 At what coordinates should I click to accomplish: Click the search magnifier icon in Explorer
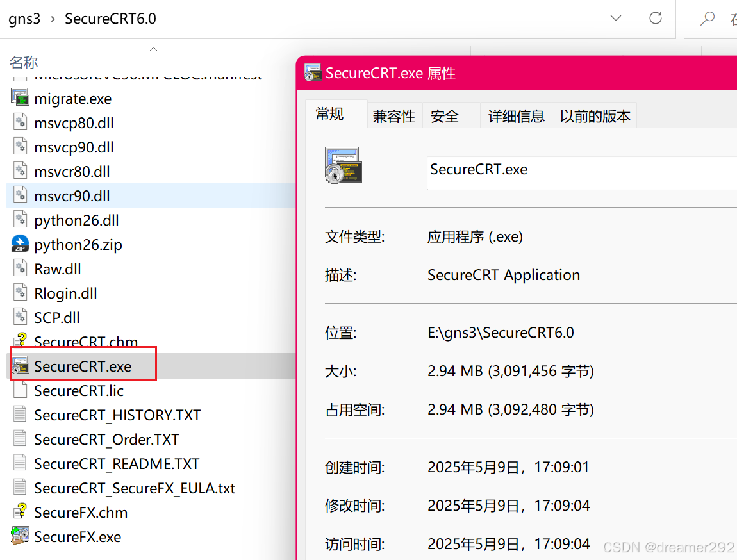click(707, 19)
